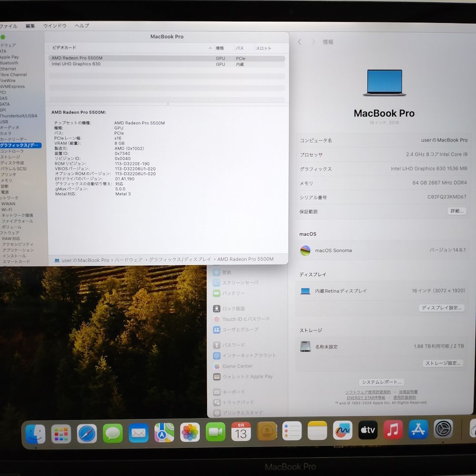Sort by the 種類 column header
This screenshot has height=476, width=476.
[220, 48]
